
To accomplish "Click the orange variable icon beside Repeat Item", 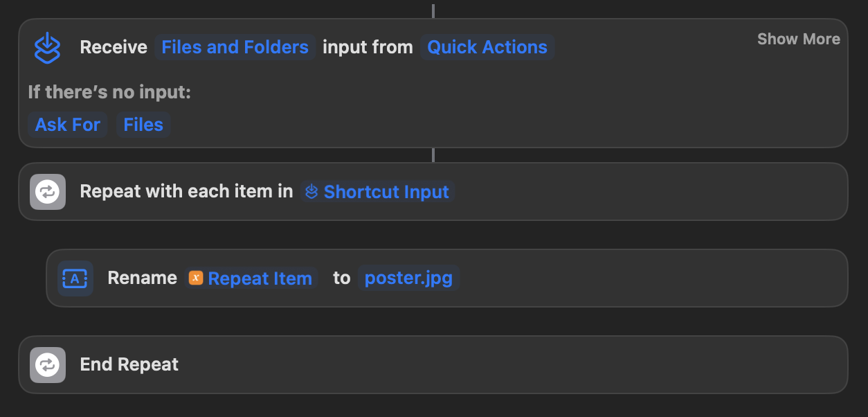I will point(196,278).
